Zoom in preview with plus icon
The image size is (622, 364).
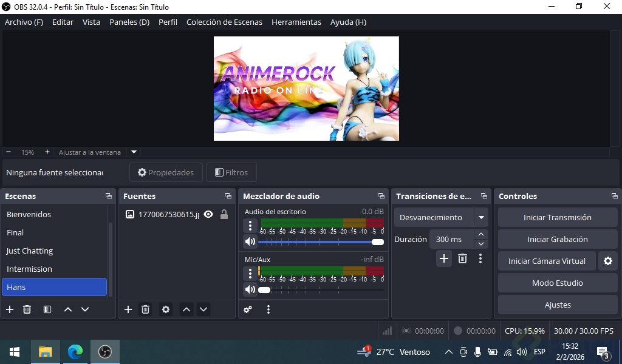[47, 152]
